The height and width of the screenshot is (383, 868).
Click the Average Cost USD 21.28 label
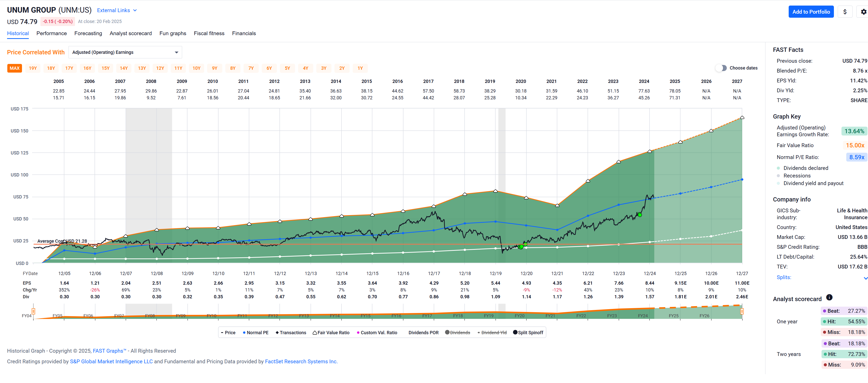(x=62, y=241)
